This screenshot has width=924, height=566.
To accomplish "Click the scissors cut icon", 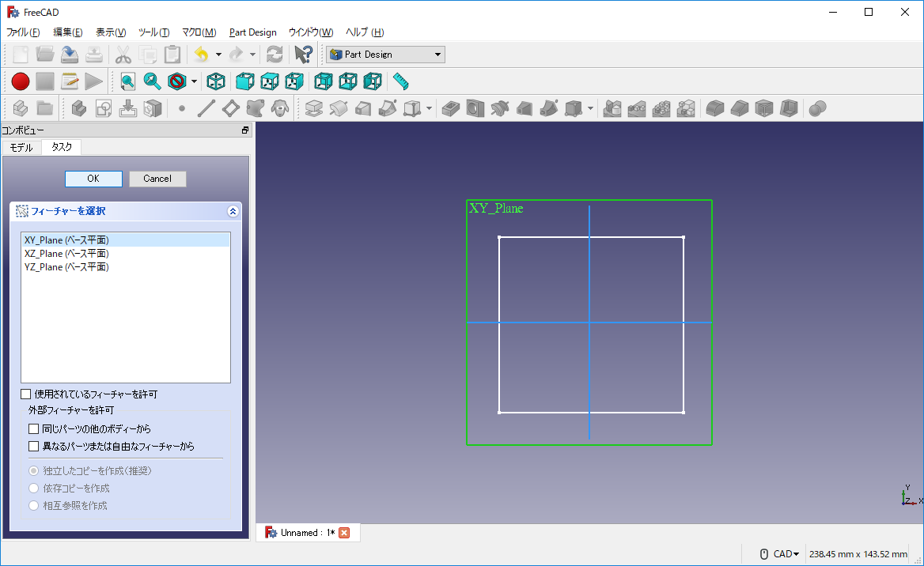I will (x=123, y=55).
